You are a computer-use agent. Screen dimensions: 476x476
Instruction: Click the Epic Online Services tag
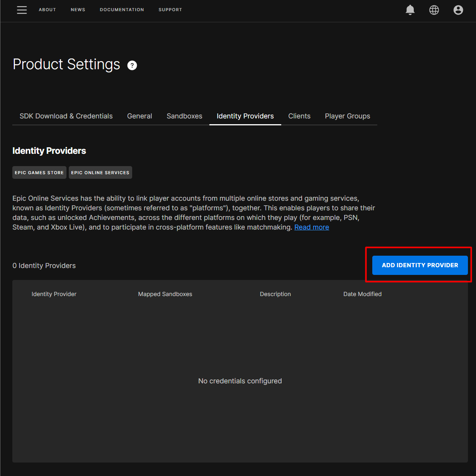point(100,173)
